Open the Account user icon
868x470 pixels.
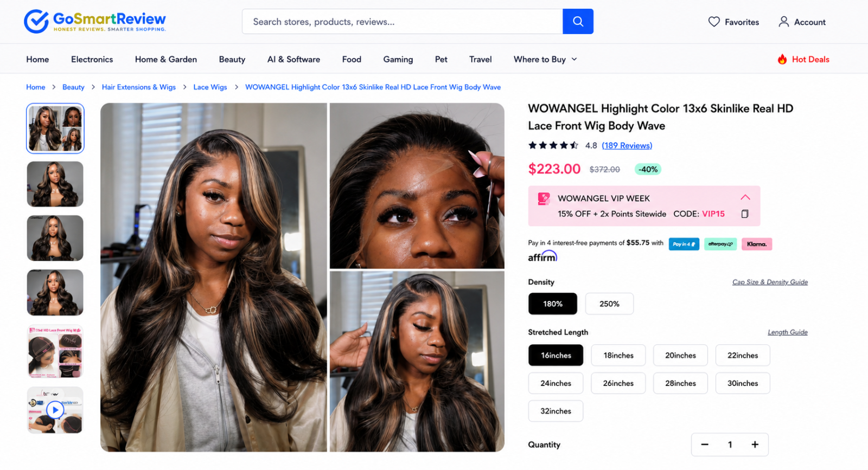pos(783,22)
